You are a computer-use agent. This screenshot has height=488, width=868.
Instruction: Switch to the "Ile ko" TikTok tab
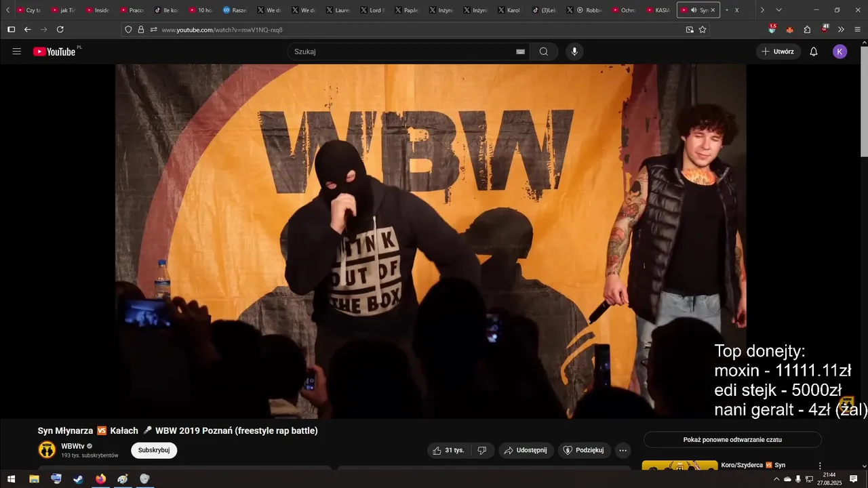point(166,10)
